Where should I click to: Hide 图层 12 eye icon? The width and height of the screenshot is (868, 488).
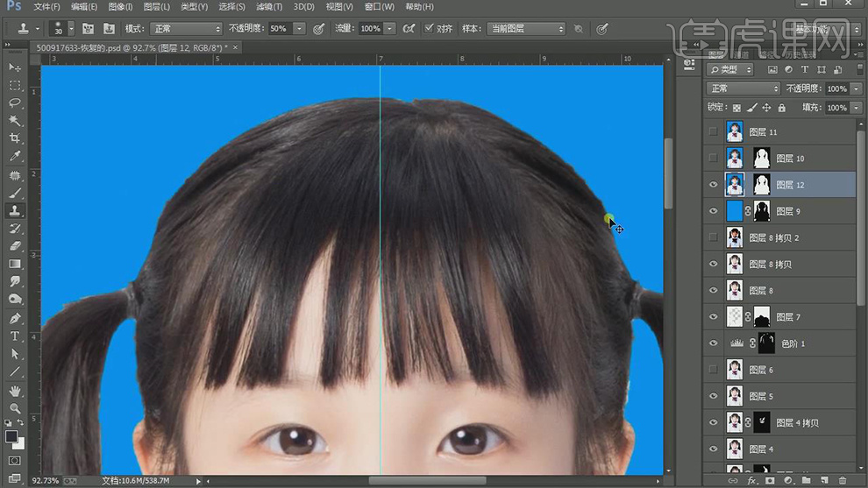(713, 185)
